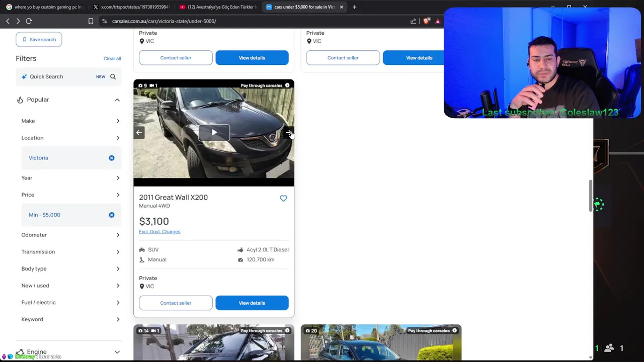Expand the Engine filter section

117,352
